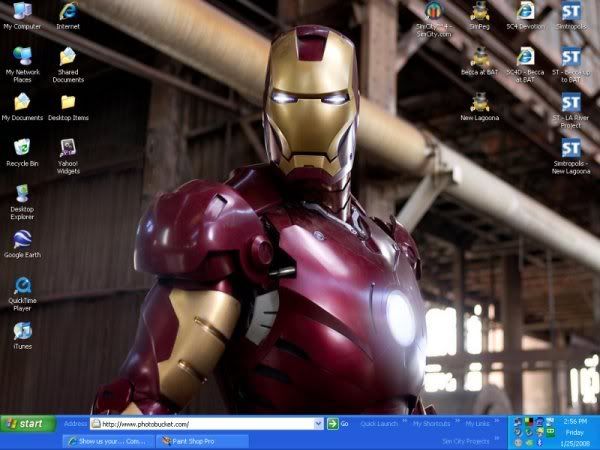Viewport: 600px width, 450px height.
Task: Open the Simtropolis - New Lagoona shortcut
Action: click(x=571, y=157)
